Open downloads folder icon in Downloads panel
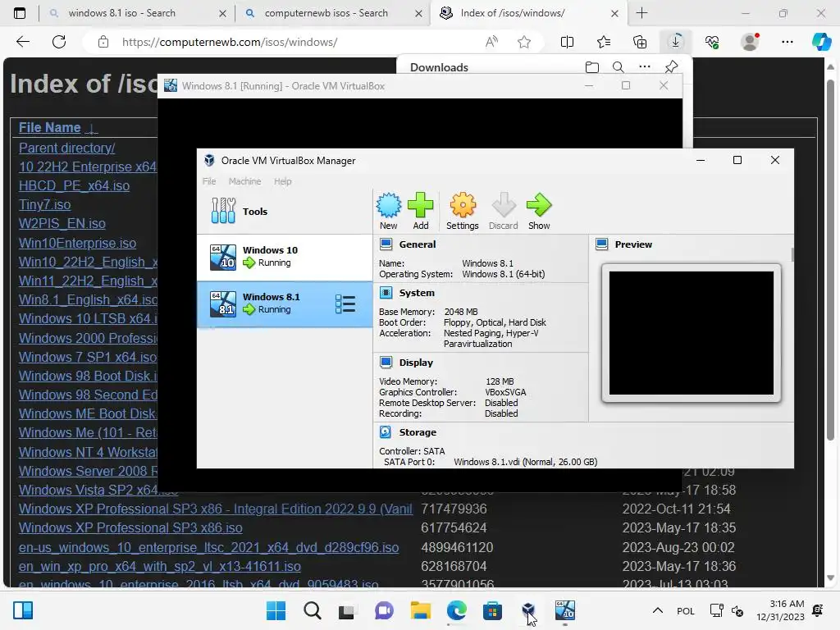This screenshot has height=630, width=840. click(592, 67)
